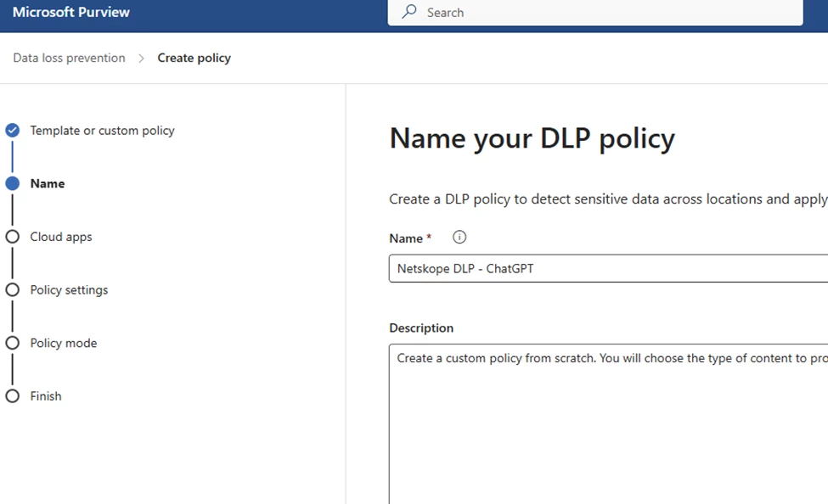
Task: Click the Name step filled circle
Action: pyautogui.click(x=13, y=183)
